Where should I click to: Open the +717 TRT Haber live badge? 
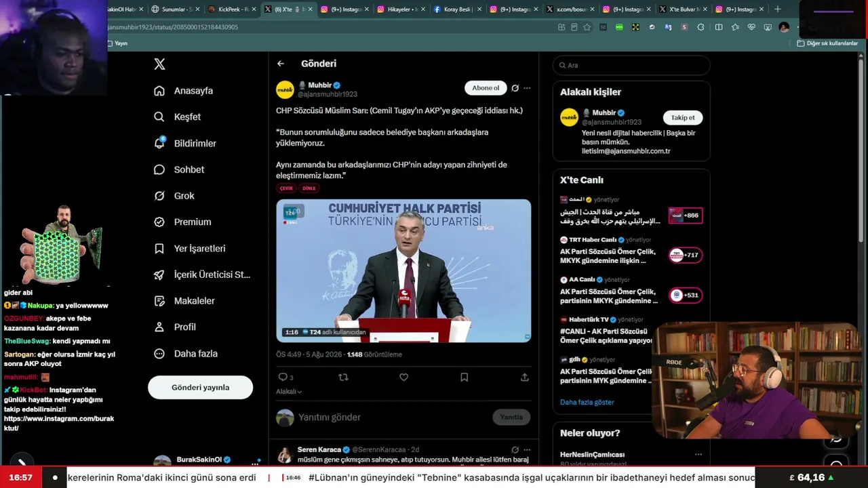click(686, 256)
